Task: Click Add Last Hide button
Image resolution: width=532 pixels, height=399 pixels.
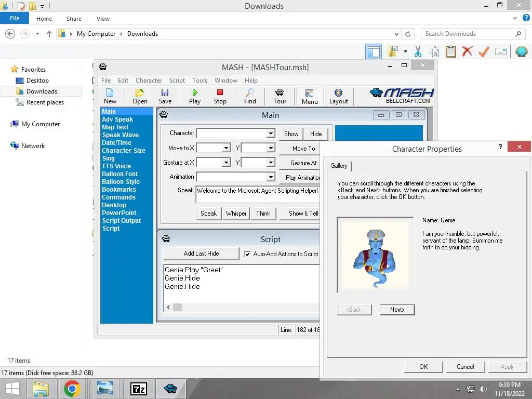Action: [x=201, y=254]
